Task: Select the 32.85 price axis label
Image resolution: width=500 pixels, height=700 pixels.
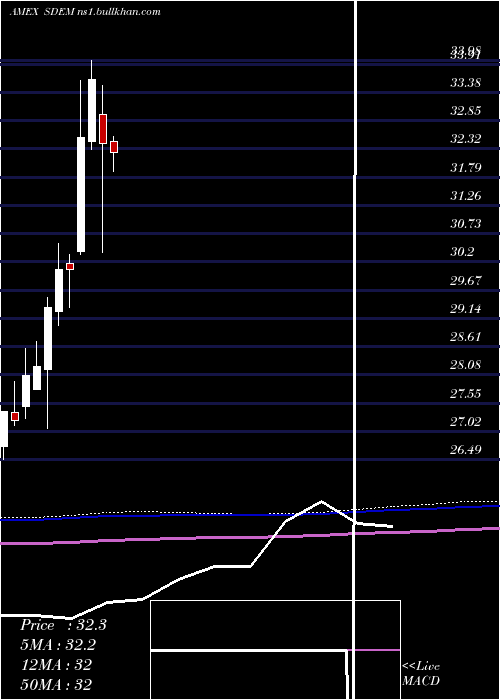Action: tap(466, 111)
